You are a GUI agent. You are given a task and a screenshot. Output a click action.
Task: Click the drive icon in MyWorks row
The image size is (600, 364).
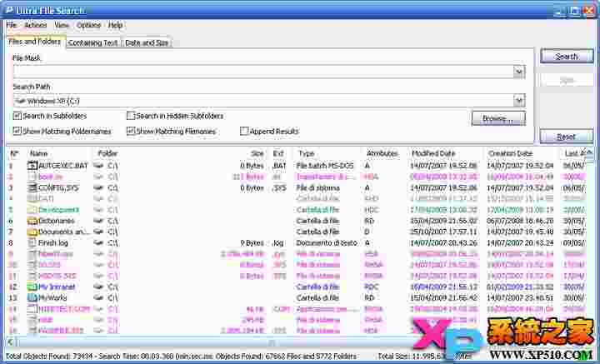[x=99, y=298]
